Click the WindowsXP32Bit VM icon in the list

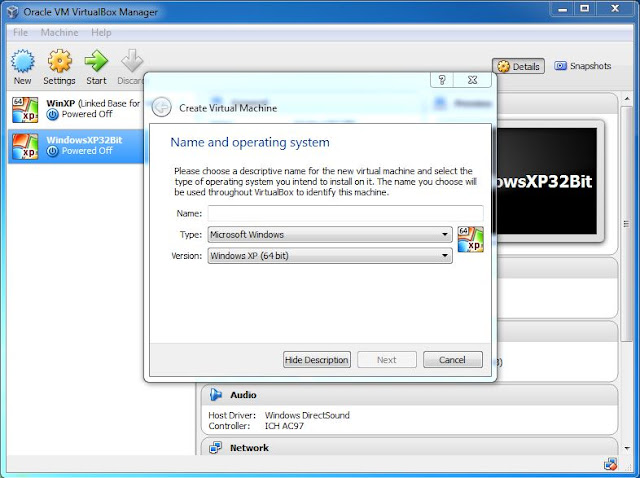click(25, 146)
